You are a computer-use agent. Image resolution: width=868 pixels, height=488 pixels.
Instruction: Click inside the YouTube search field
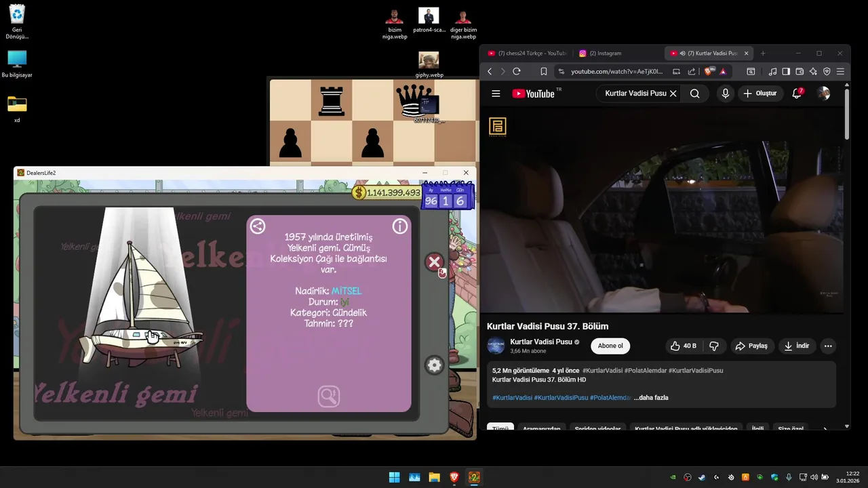(635, 94)
